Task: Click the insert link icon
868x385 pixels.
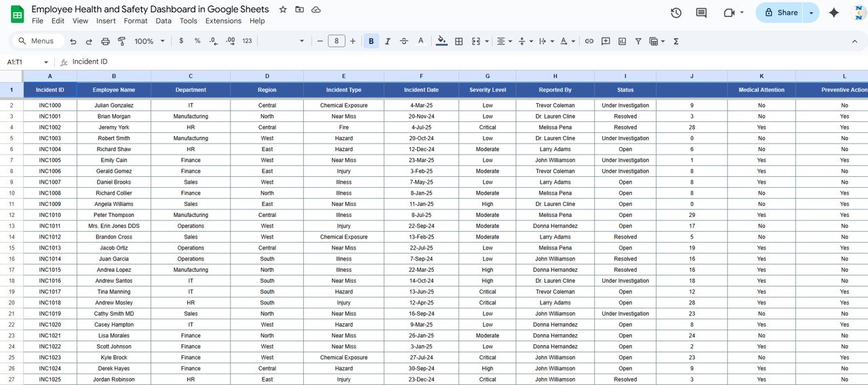Action: (589, 41)
